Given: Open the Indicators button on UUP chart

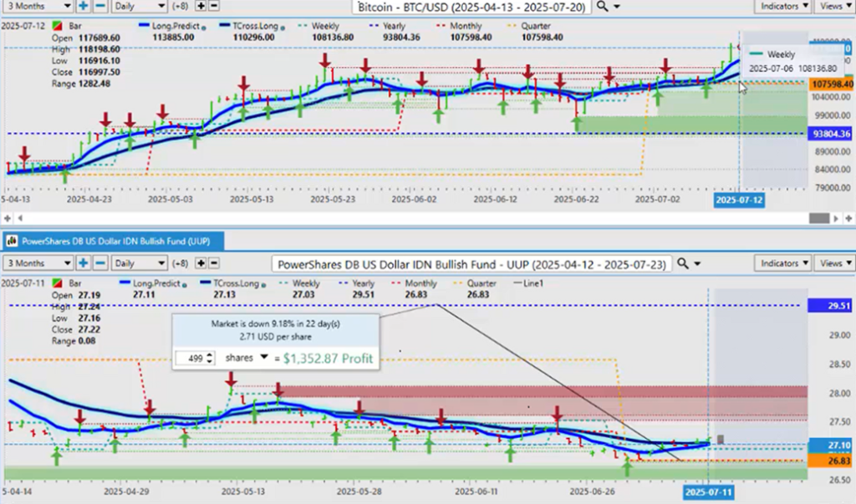Looking at the screenshot, I should 782,263.
